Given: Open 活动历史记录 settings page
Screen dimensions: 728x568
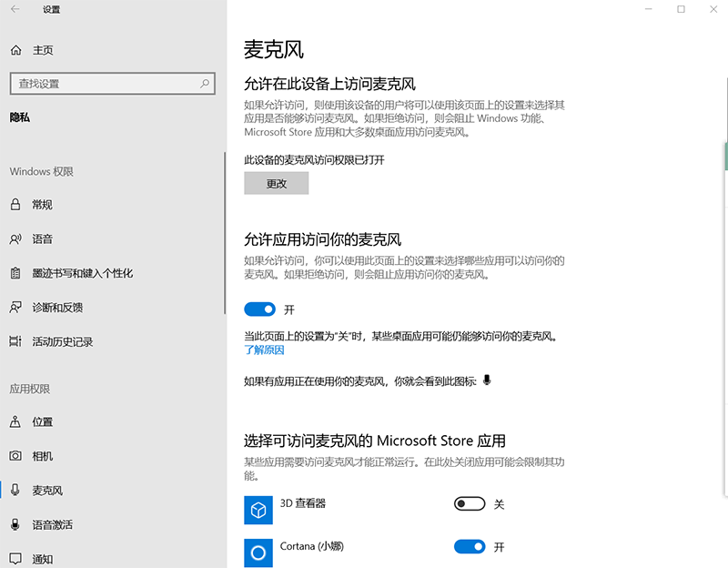Looking at the screenshot, I should [x=62, y=341].
